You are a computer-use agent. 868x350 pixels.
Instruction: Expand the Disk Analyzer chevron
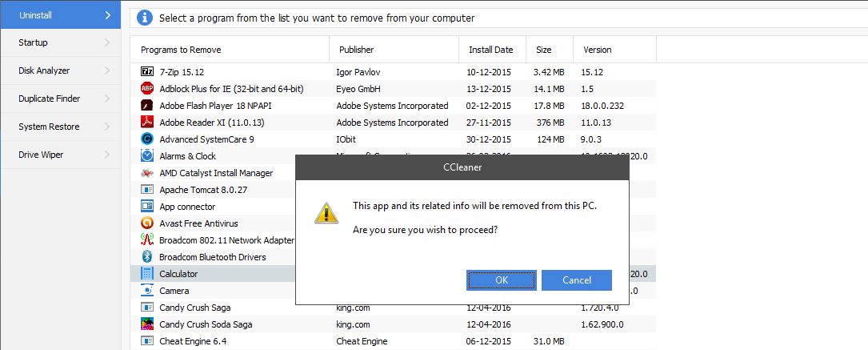(107, 70)
